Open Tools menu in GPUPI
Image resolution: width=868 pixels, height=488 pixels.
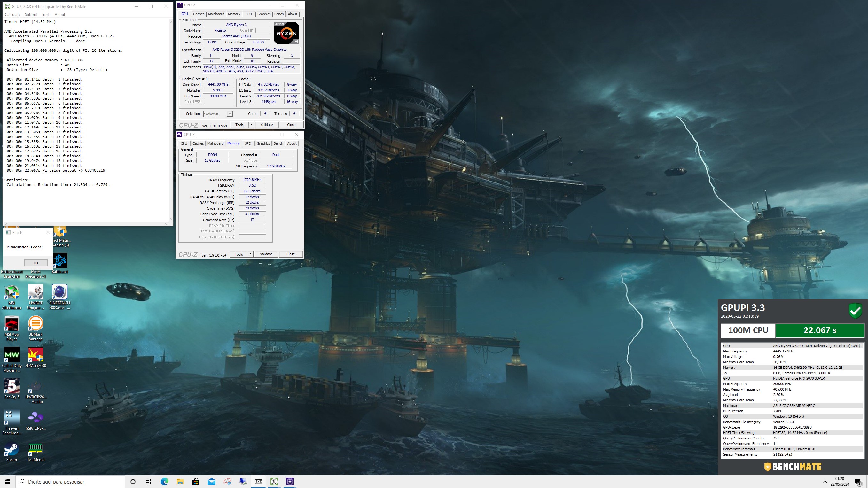(46, 14)
